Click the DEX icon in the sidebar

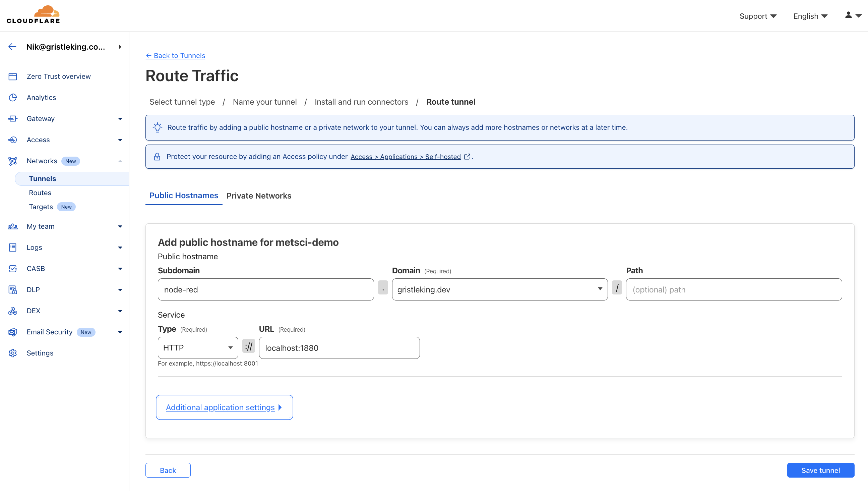13,311
